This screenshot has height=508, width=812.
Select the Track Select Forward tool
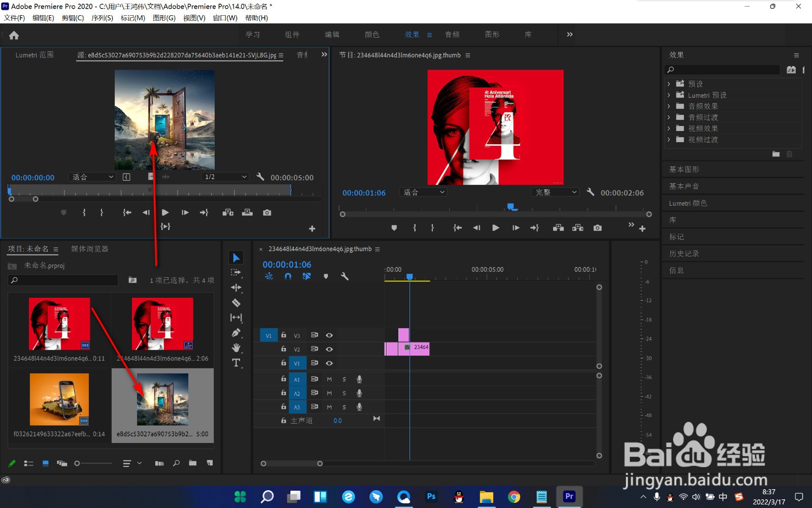tap(236, 273)
